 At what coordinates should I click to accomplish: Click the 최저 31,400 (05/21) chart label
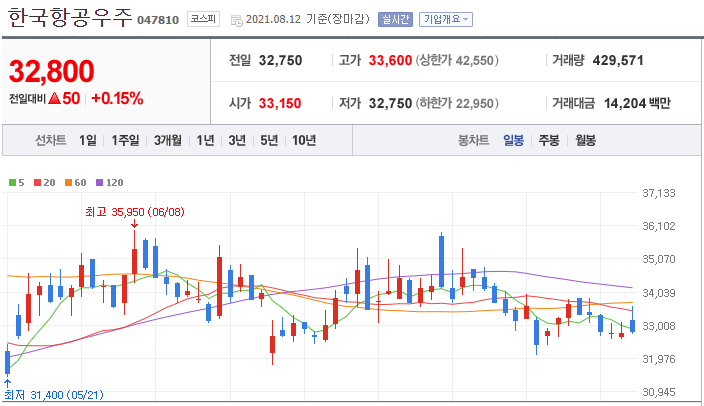click(x=54, y=395)
